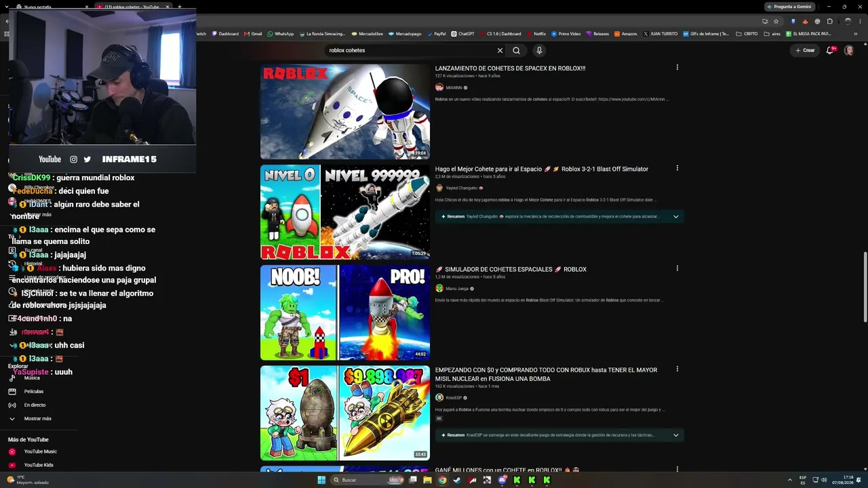
Task: Open options for the Blast Off Simulator video
Action: tap(677, 168)
